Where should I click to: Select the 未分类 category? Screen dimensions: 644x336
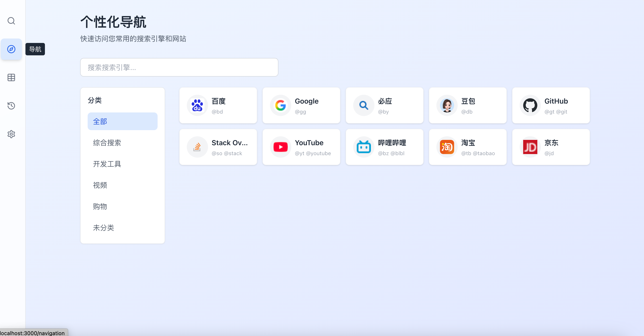click(x=123, y=228)
